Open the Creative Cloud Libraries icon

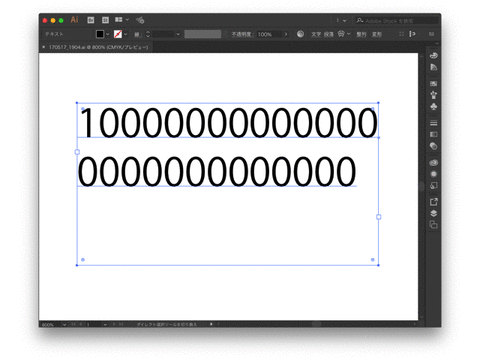[x=433, y=163]
